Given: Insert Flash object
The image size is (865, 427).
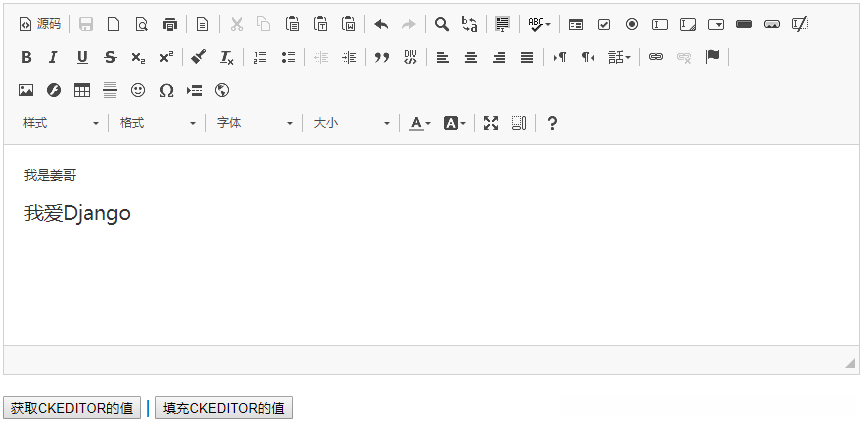Looking at the screenshot, I should click(x=54, y=90).
